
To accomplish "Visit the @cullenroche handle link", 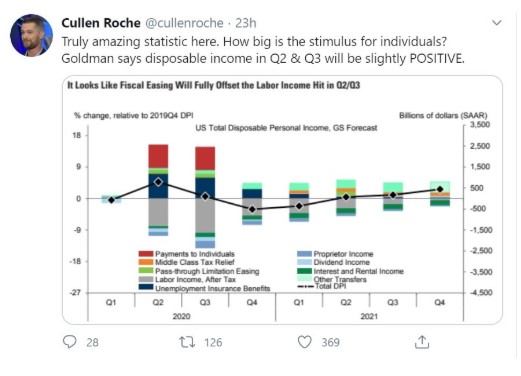I will [184, 23].
